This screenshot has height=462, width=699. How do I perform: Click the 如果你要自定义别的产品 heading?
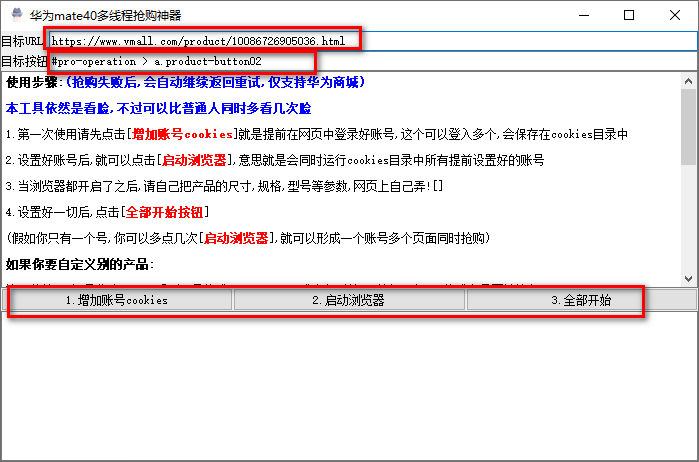[79, 264]
